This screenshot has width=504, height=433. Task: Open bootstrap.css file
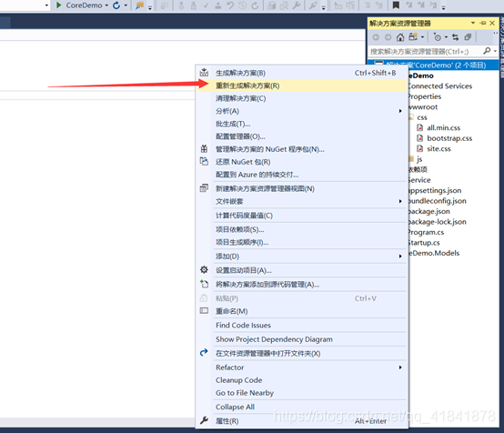(449, 138)
